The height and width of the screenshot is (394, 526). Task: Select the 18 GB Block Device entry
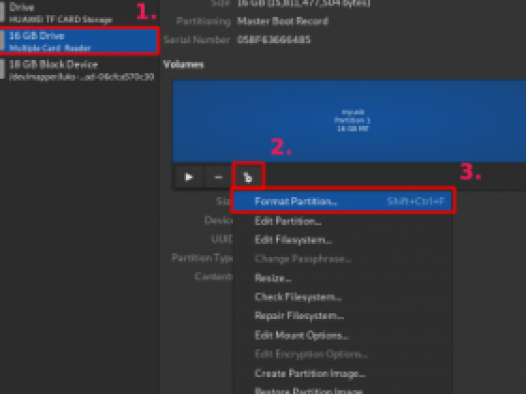point(80,70)
